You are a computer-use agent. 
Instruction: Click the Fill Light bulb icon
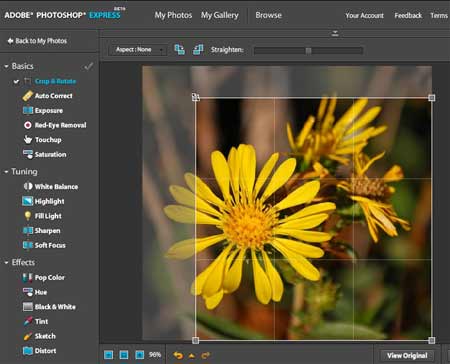click(x=28, y=216)
